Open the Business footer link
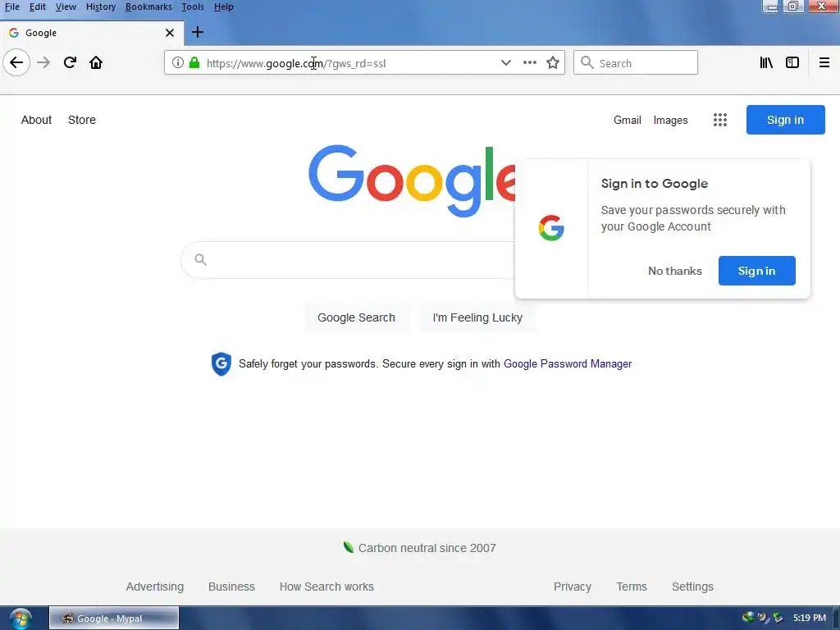840x630 pixels. tap(231, 587)
